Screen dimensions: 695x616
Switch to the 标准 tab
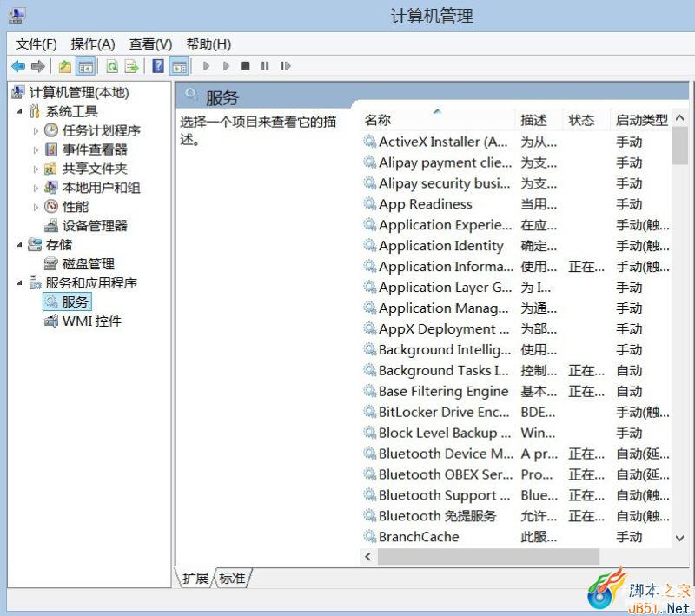(232, 578)
